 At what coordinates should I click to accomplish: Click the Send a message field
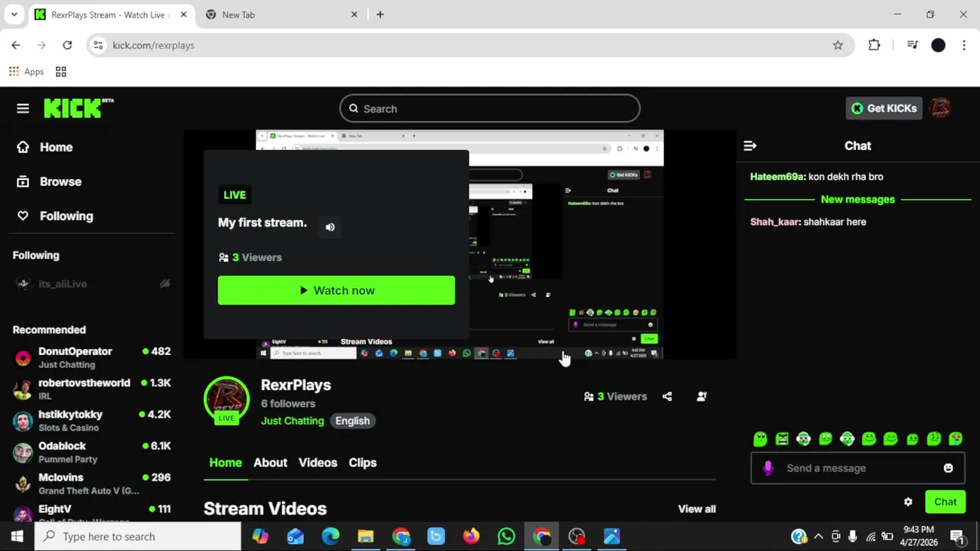[857, 468]
